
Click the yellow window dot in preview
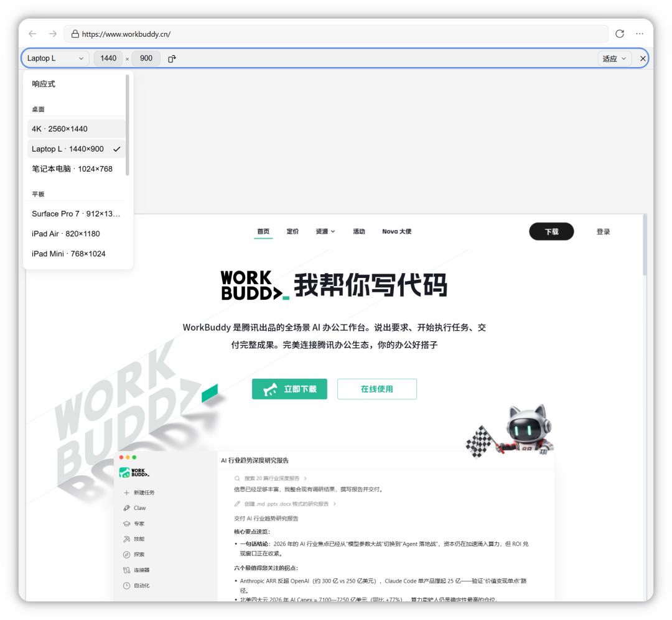click(128, 458)
